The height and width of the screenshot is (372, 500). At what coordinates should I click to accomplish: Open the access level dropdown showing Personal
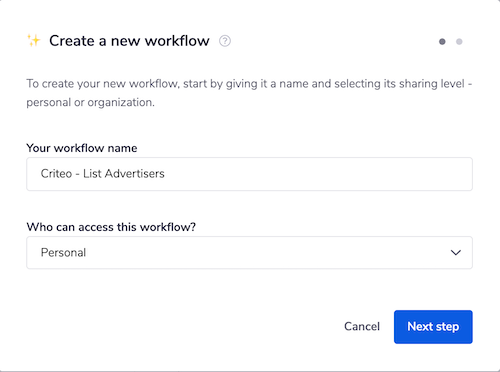[249, 253]
